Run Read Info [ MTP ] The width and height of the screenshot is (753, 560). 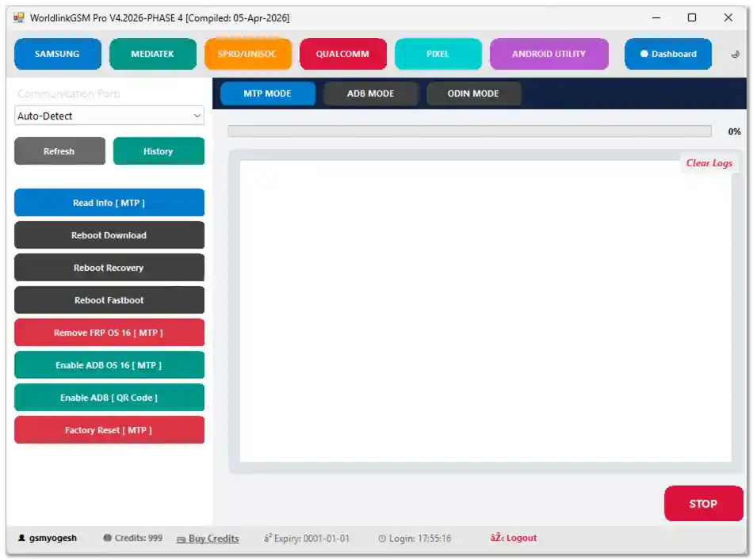pos(109,202)
